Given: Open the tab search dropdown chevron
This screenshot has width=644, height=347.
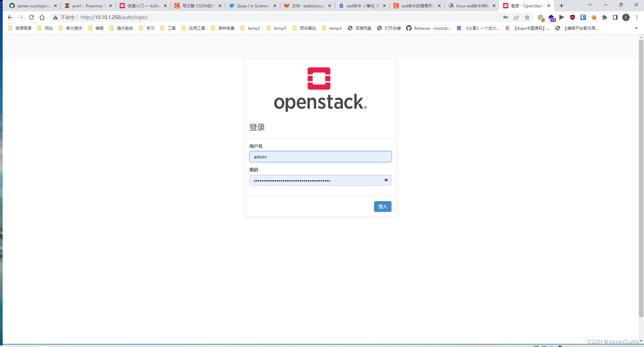Looking at the screenshot, I should click(x=590, y=5).
